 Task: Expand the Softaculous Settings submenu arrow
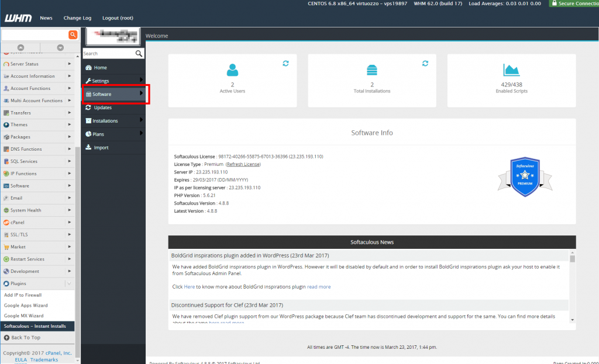point(141,80)
